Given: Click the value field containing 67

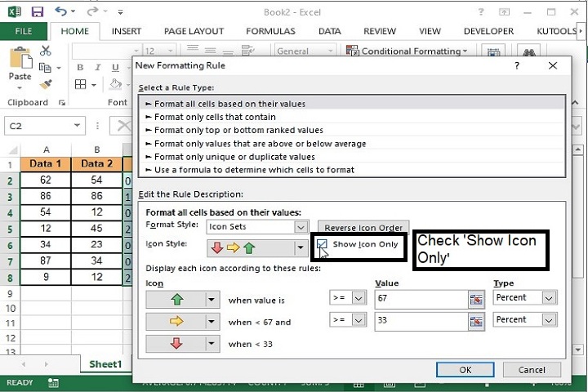Looking at the screenshot, I should pyautogui.click(x=421, y=299).
